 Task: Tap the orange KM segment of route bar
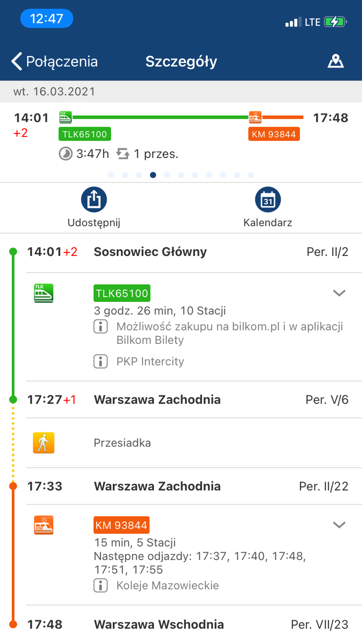283,117
